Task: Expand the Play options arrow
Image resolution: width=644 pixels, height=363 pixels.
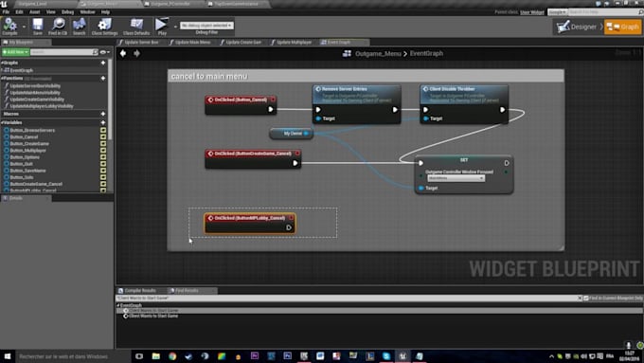Action: pyautogui.click(x=175, y=27)
